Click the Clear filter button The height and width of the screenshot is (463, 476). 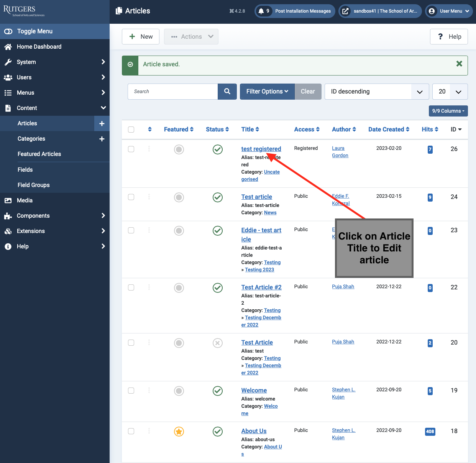pos(308,92)
